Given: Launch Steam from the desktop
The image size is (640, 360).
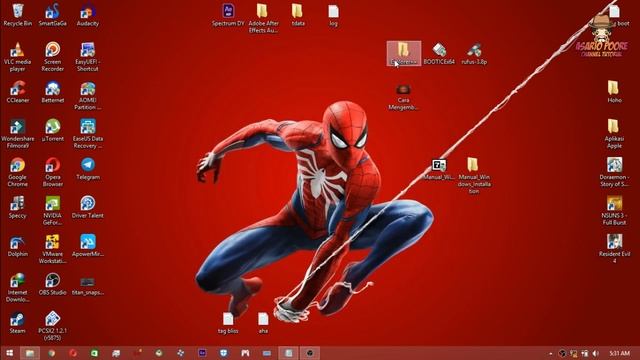Looking at the screenshot, I should click(18, 322).
